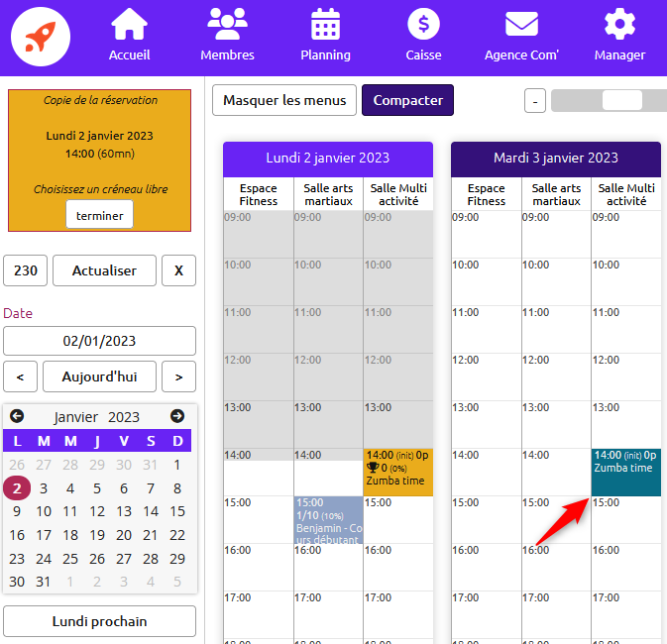
Task: Open the Caisse dollar icon
Action: pos(423,24)
